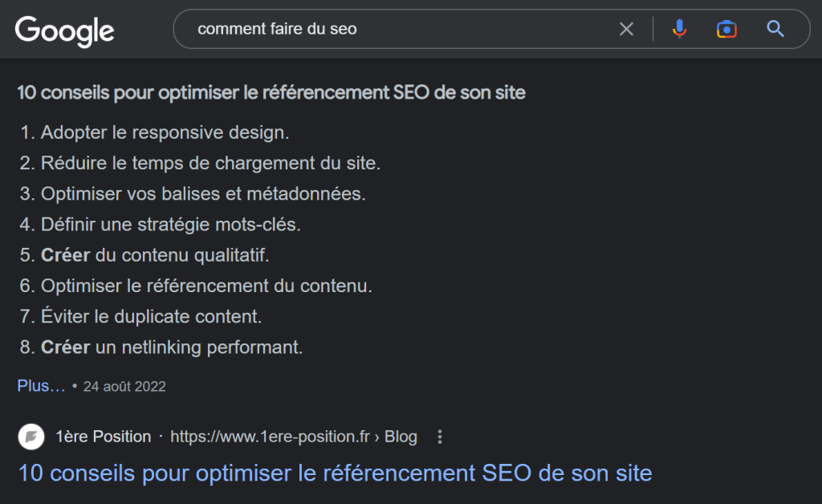
Task: Clear the search query using the X icon
Action: click(x=626, y=29)
